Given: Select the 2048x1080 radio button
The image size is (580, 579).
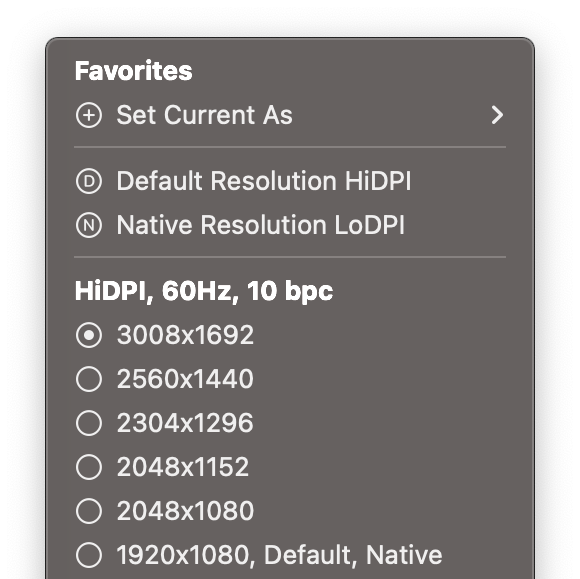Looking at the screenshot, I should [x=89, y=511].
